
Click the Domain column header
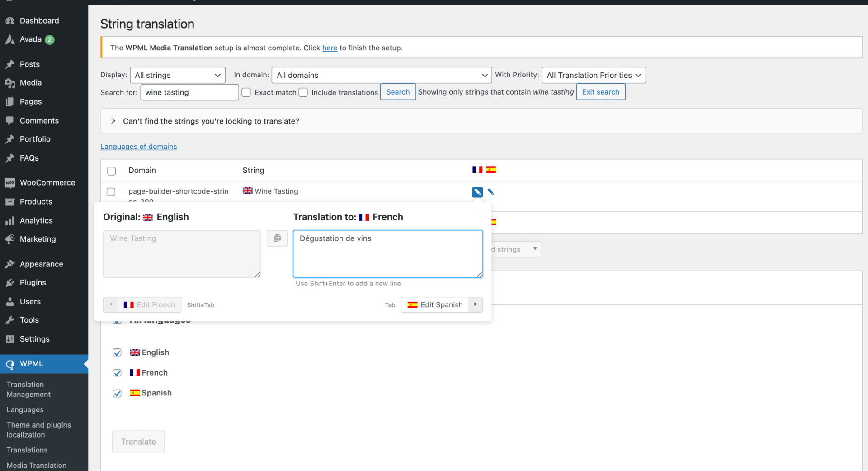142,171
